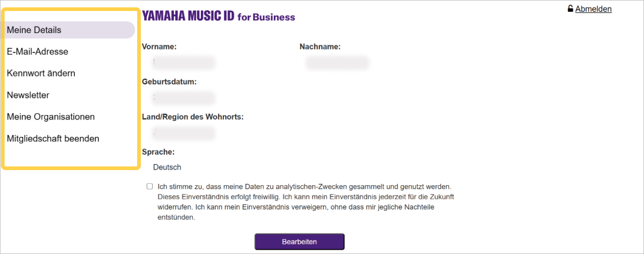Tick the analytics data consent checkbox
Screen dimensions: 644x254
coord(150,187)
